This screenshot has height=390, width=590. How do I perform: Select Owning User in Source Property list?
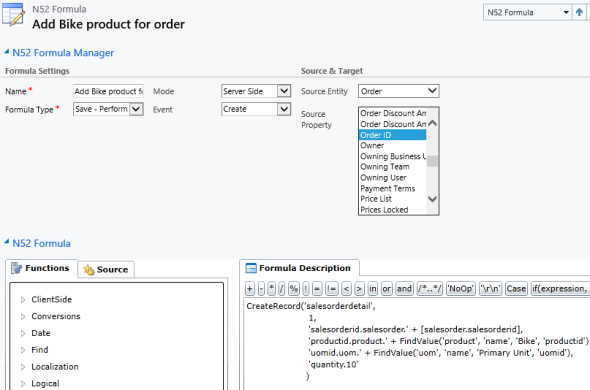[x=393, y=177]
